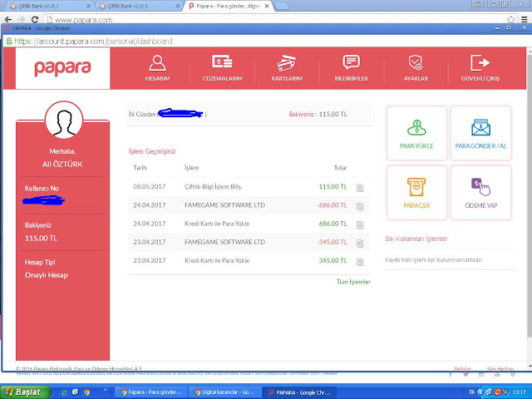Screen dimensions: 532x399
Task: Select the 24.04.2017 Kredi Kartı ile Para Yükle row
Action: (x=249, y=224)
